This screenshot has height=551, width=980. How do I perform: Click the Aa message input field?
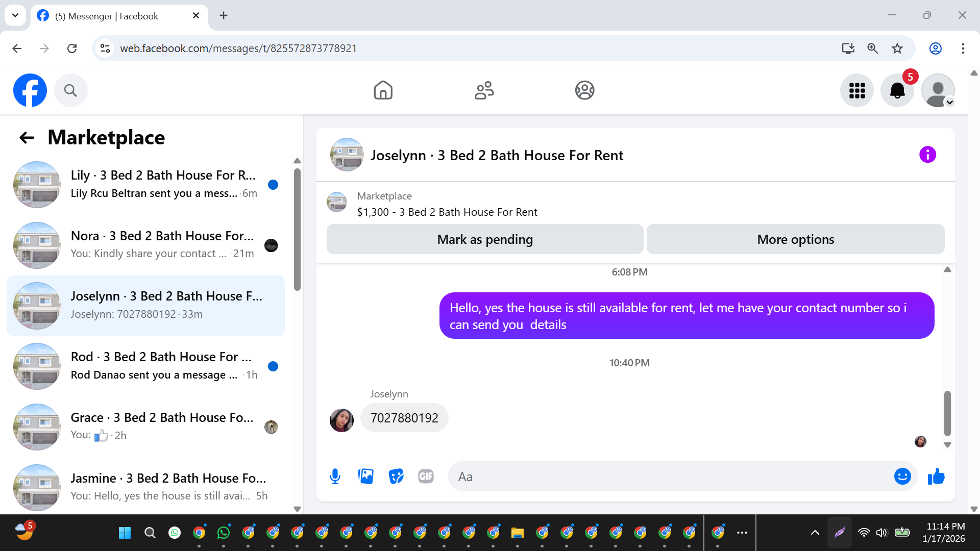pos(669,477)
